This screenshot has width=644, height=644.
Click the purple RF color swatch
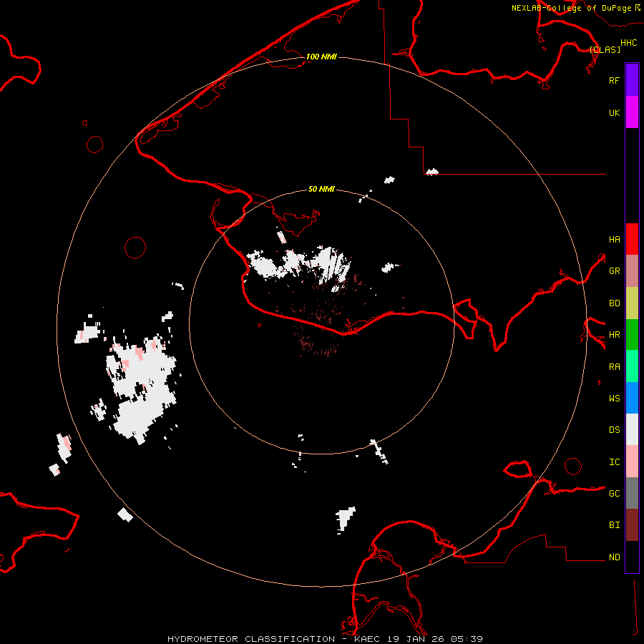coord(632,80)
